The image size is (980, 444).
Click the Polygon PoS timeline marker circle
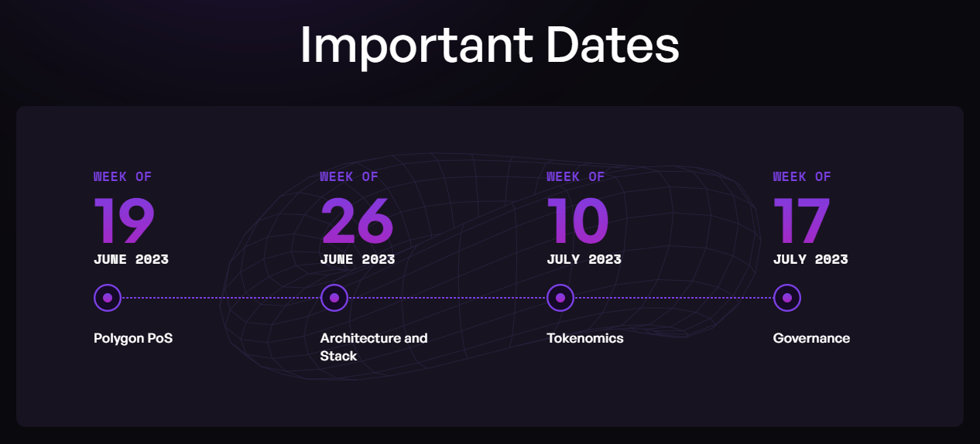pyautogui.click(x=108, y=297)
